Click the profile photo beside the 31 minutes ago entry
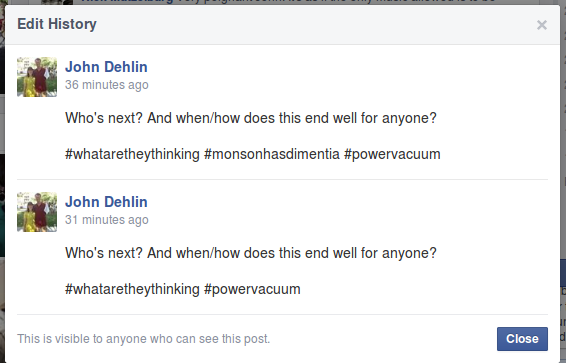This screenshot has width=566, height=363. (37, 212)
